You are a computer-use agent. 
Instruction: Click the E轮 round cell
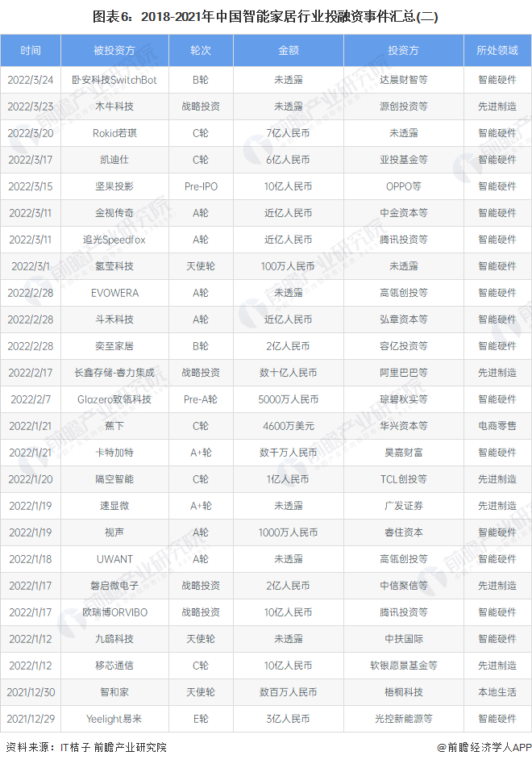tap(201, 719)
